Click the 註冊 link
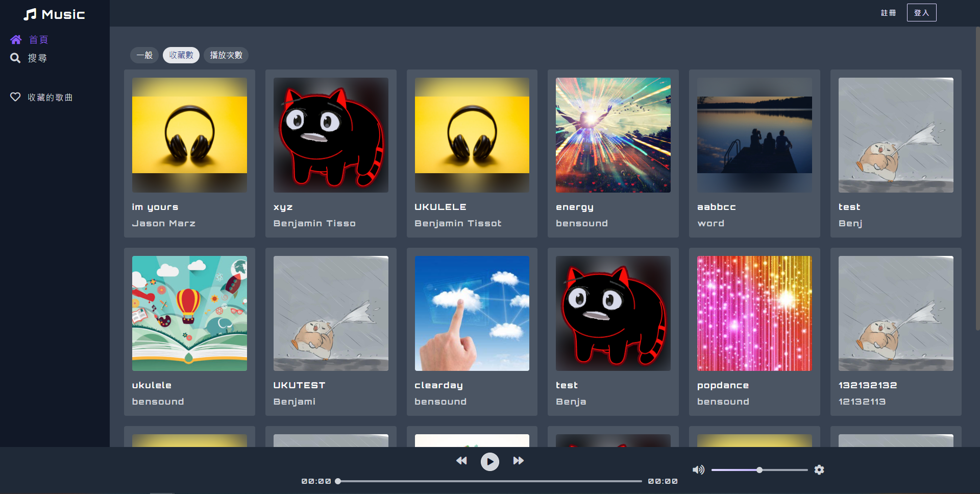Screen dimensions: 980x494 [888, 13]
